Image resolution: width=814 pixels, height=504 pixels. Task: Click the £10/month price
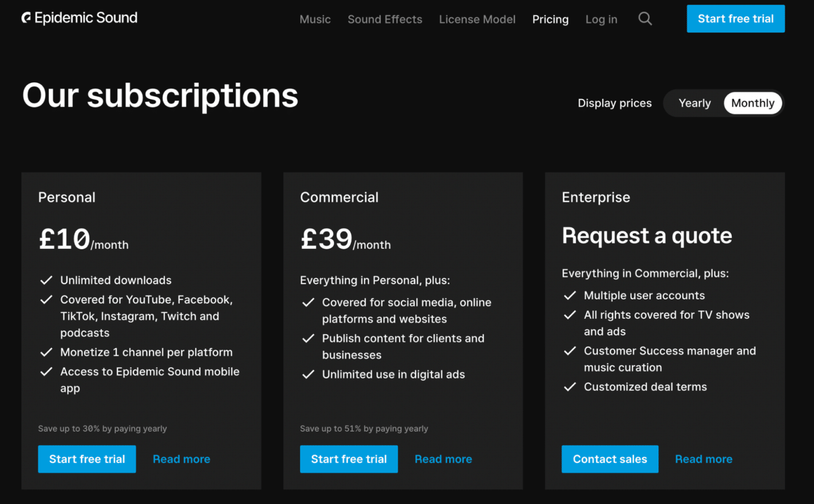pos(83,240)
